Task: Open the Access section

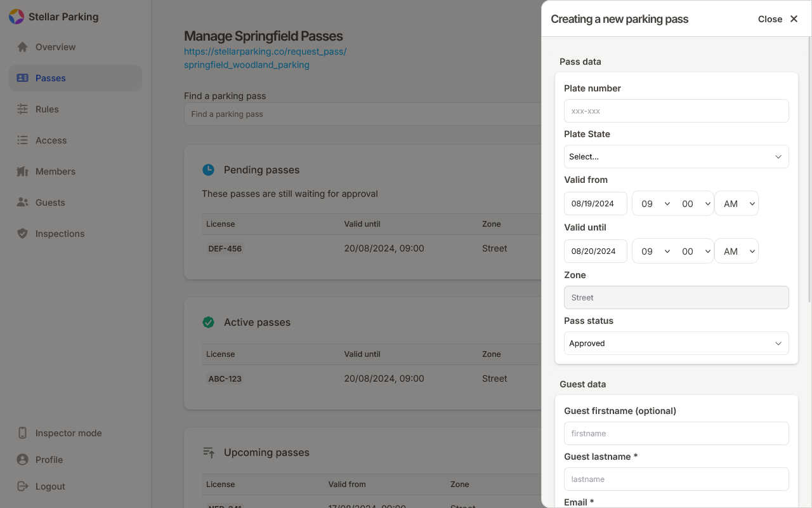Action: pyautogui.click(x=75, y=140)
